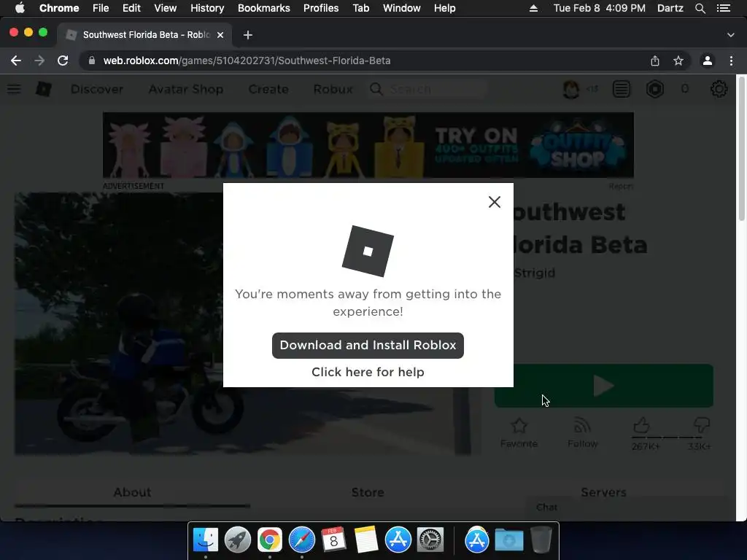This screenshot has width=747, height=560.
Task: Open the Click here for help link
Action: [368, 372]
